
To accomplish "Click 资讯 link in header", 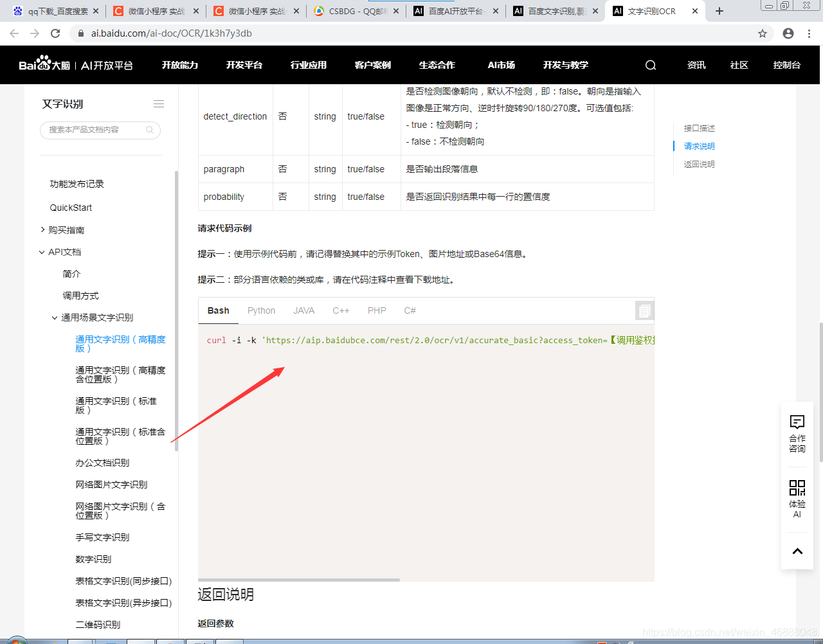I will click(x=696, y=65).
